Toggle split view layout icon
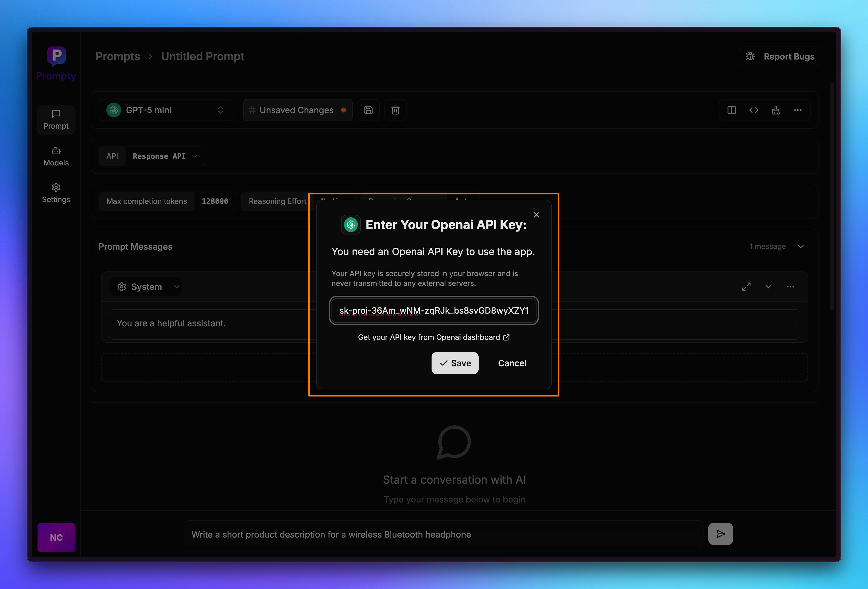The width and height of the screenshot is (868, 589). (x=731, y=110)
